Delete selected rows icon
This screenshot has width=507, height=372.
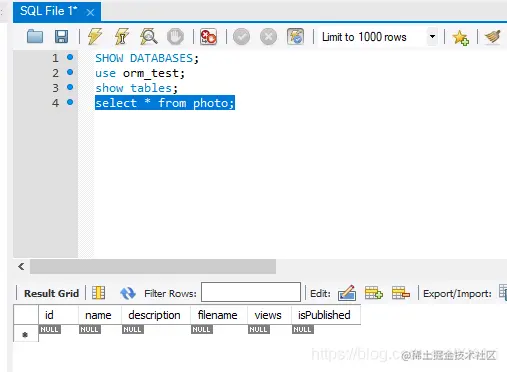click(x=400, y=293)
